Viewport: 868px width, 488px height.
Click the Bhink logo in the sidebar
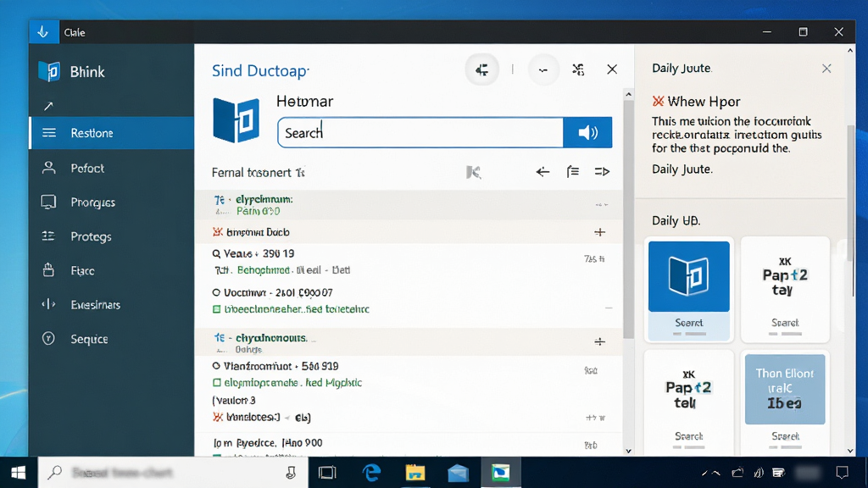pyautogui.click(x=49, y=71)
